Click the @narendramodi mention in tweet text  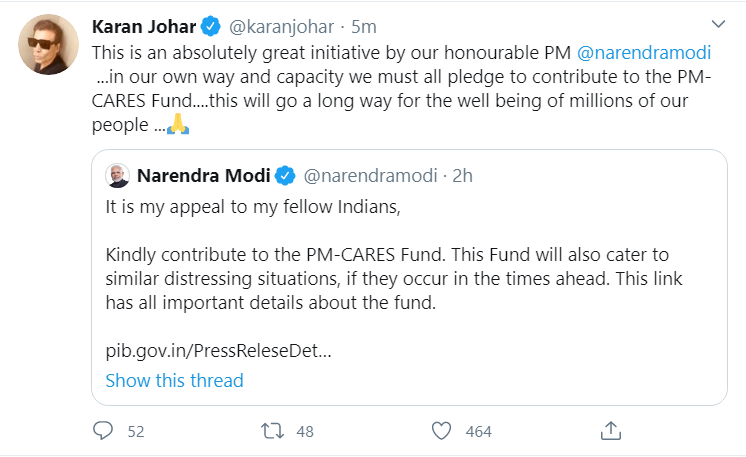pyautogui.click(x=650, y=51)
